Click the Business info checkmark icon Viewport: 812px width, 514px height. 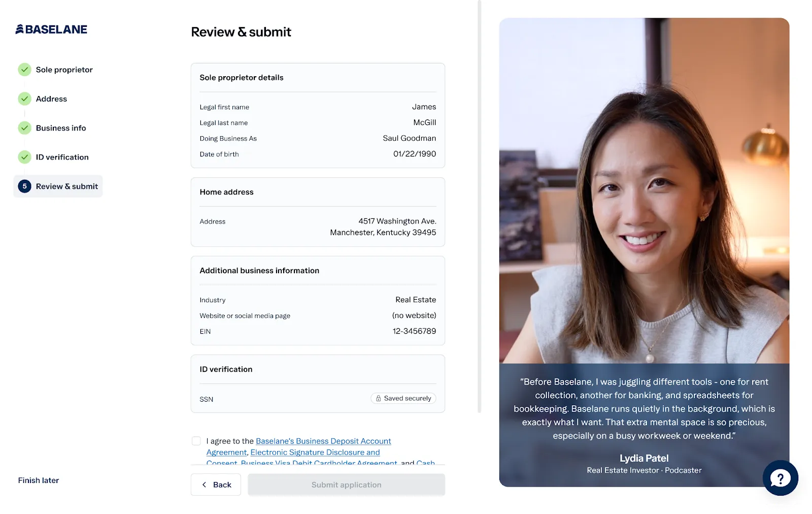(24, 128)
